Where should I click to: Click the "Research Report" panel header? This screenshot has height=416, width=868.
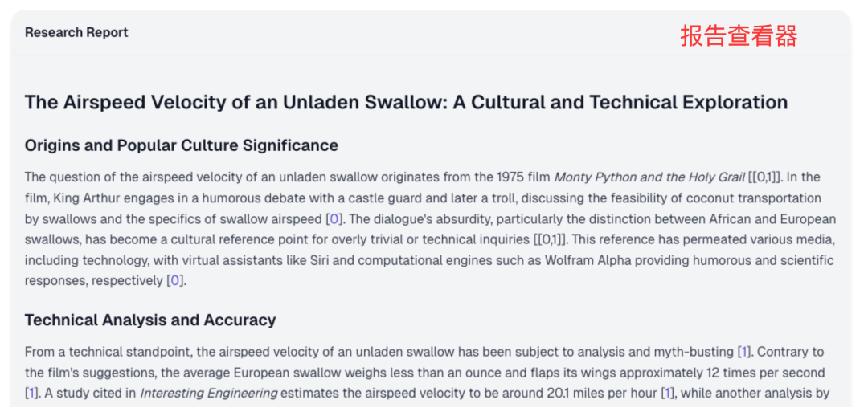(76, 33)
